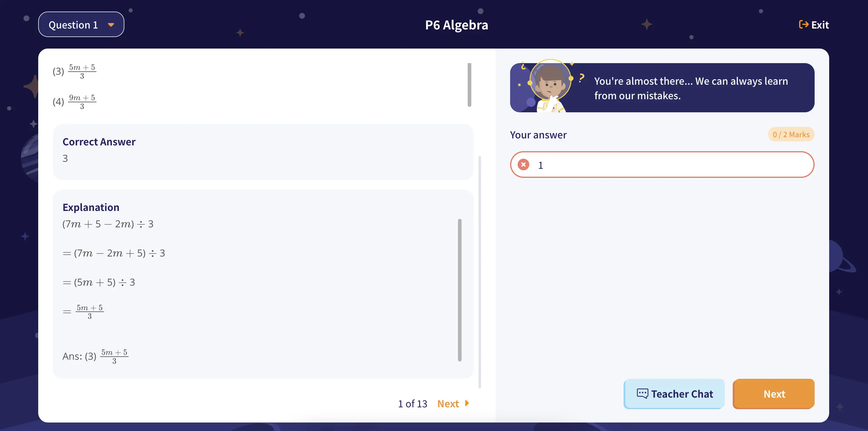Click the astronaut mascot avatar
The width and height of the screenshot is (868, 431).
click(550, 86)
